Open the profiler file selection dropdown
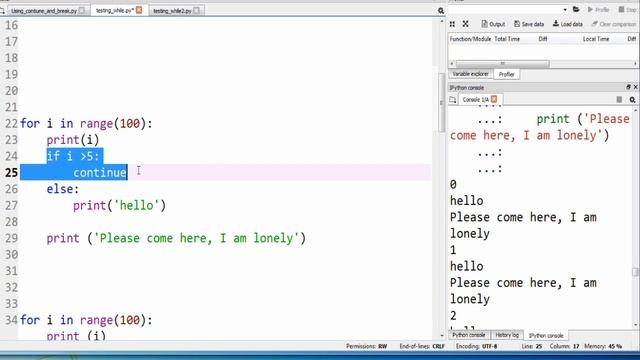Viewport: 640px width, 360px height. (x=565, y=9)
